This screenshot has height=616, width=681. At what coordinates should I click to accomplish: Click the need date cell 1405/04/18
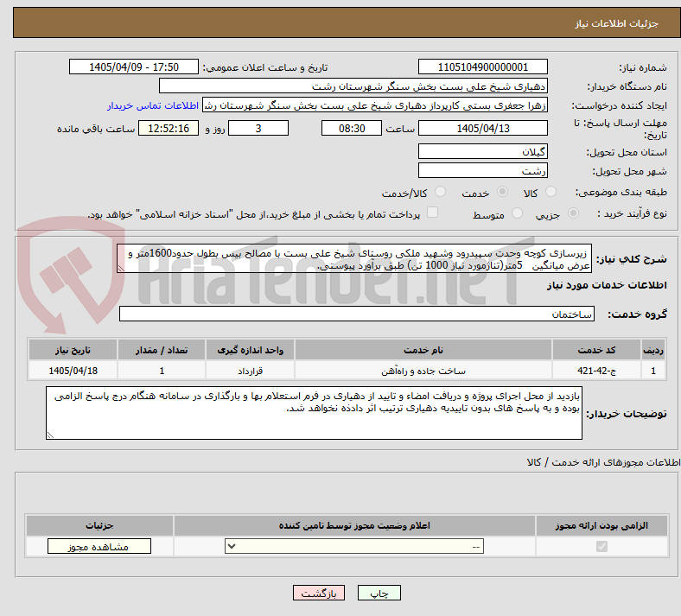(x=73, y=371)
